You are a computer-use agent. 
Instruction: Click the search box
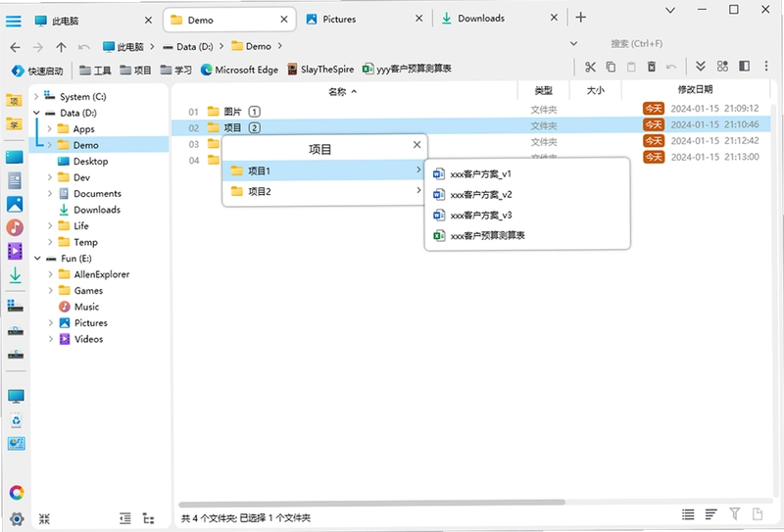[636, 44]
